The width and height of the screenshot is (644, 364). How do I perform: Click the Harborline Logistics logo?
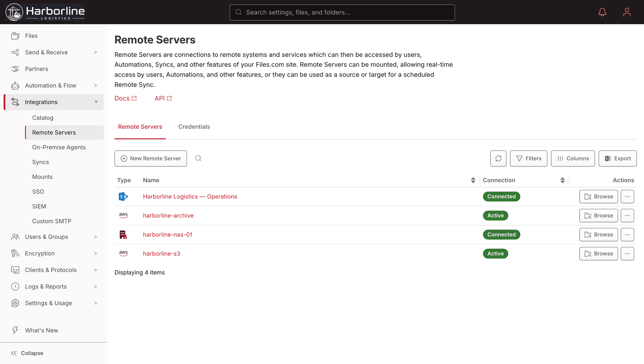[45, 12]
